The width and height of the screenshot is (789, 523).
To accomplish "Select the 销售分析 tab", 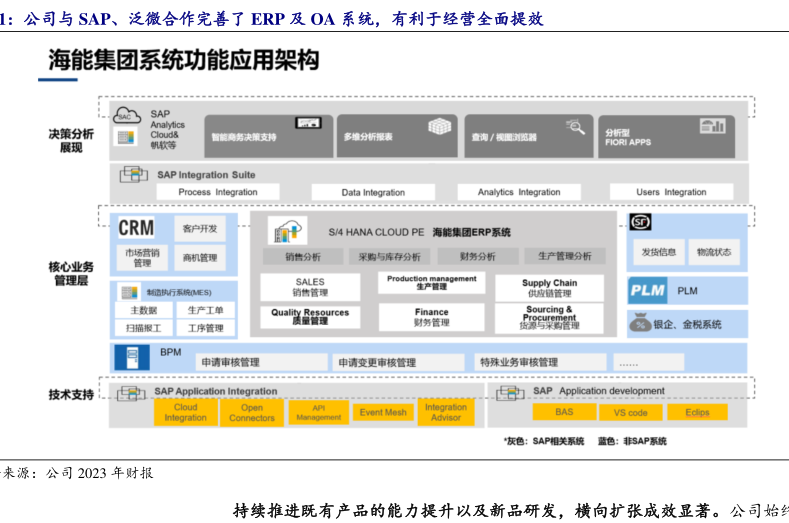I will (x=303, y=257).
